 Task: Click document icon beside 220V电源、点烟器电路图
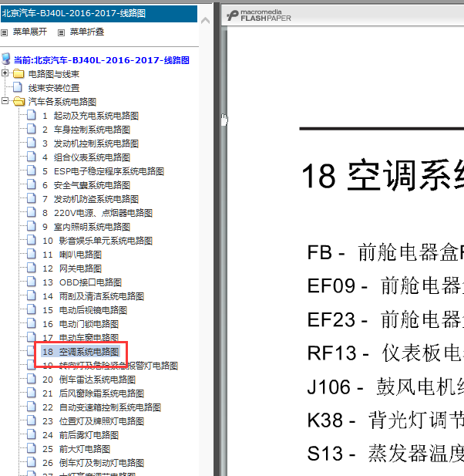click(32, 212)
